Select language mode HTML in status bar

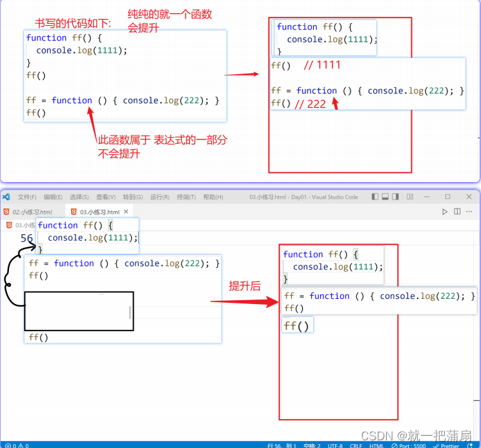pos(376,445)
